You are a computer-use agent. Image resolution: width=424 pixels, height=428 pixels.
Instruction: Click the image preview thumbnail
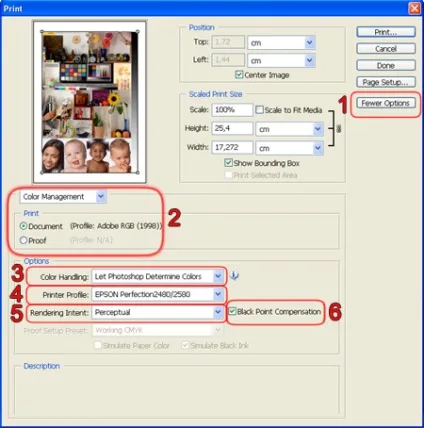[x=90, y=102]
